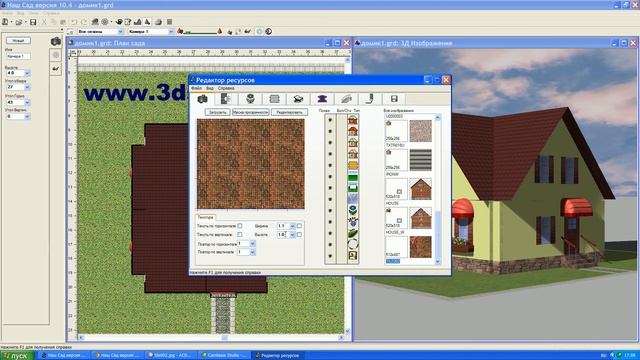Open the 'Все сезоны' season dropdown
Image resolution: width=640 pixels, height=360 pixels.
[120, 31]
